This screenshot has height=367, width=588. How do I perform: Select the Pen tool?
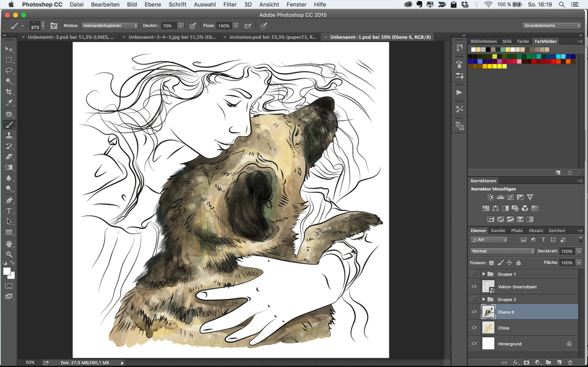pos(9,200)
